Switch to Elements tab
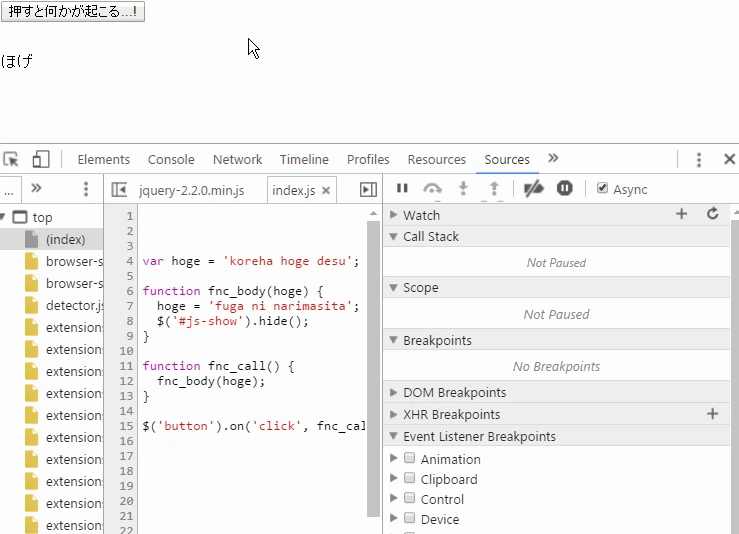The width and height of the screenshot is (739, 534). [104, 160]
